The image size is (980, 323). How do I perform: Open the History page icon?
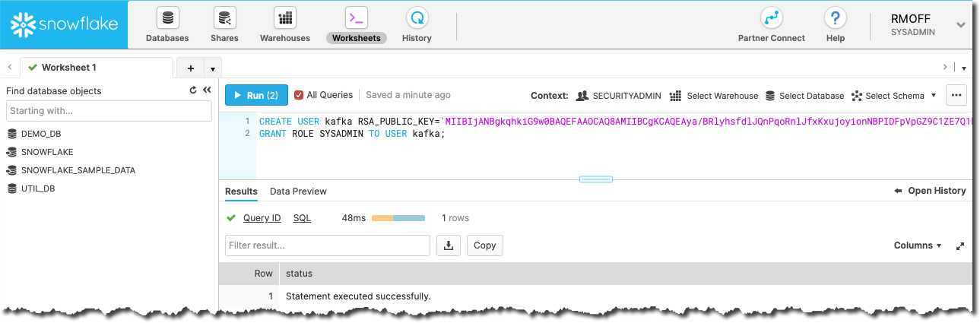417,18
